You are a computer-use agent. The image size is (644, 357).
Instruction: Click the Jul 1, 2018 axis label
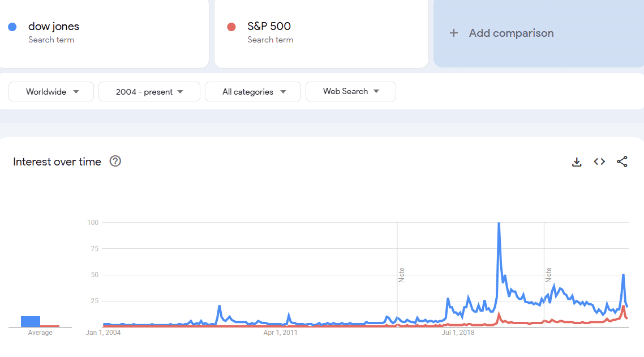[458, 332]
